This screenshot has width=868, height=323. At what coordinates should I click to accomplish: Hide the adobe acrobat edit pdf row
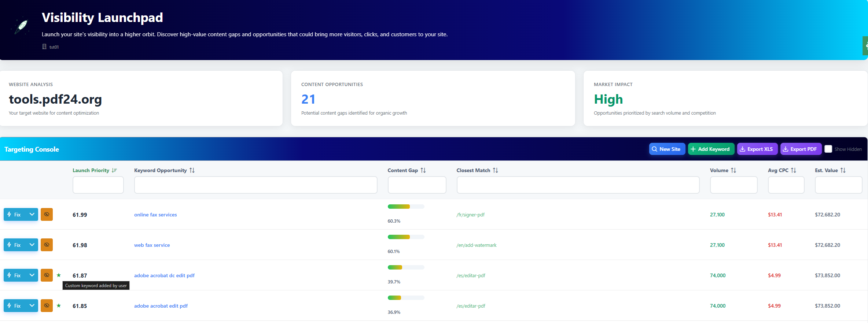pos(47,305)
